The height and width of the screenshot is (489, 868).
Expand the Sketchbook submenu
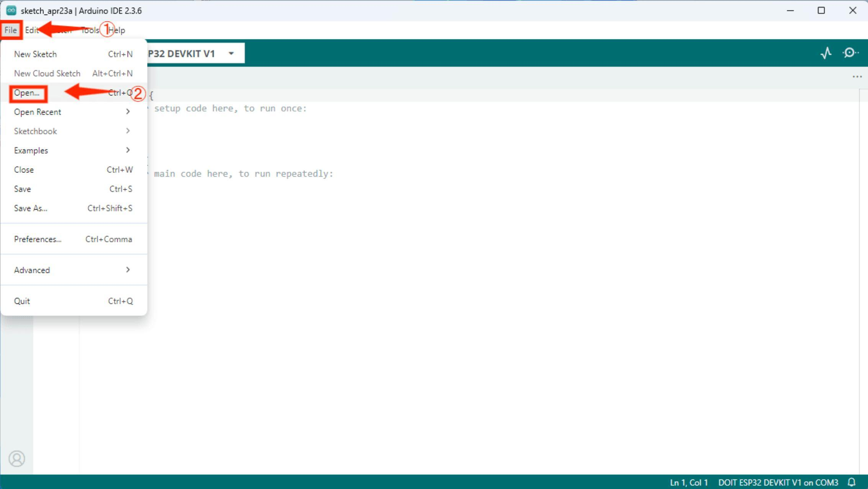pos(74,131)
